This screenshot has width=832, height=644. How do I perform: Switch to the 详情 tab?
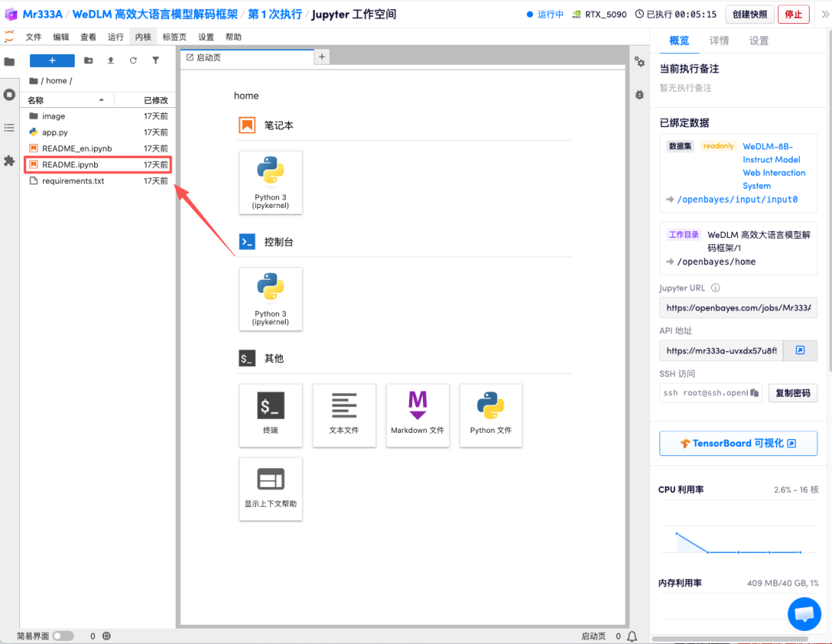pyautogui.click(x=719, y=41)
